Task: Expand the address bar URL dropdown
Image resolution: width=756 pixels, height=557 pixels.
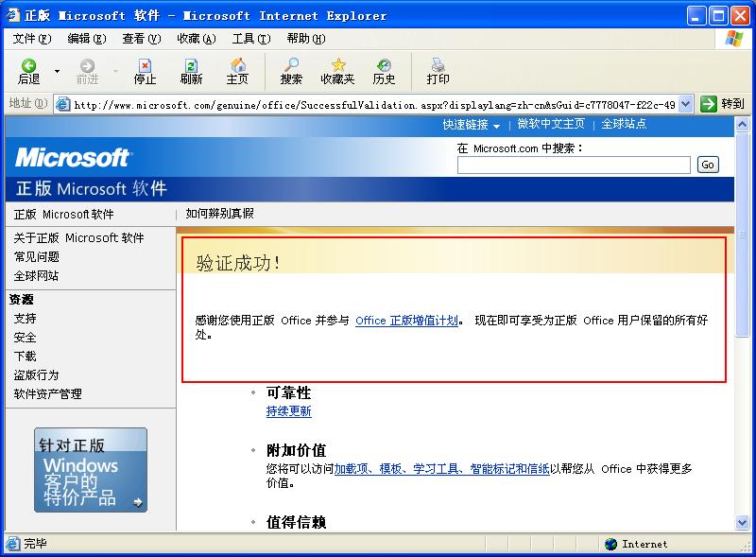Action: tap(685, 104)
